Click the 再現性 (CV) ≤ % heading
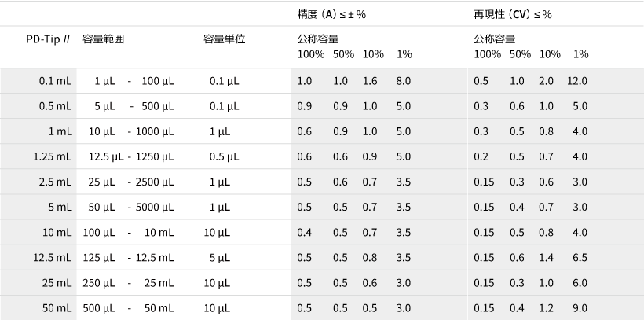 click(x=513, y=14)
